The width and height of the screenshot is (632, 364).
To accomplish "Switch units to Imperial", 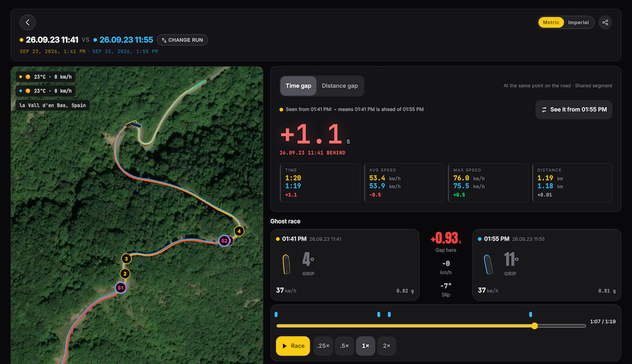I will tap(578, 23).
